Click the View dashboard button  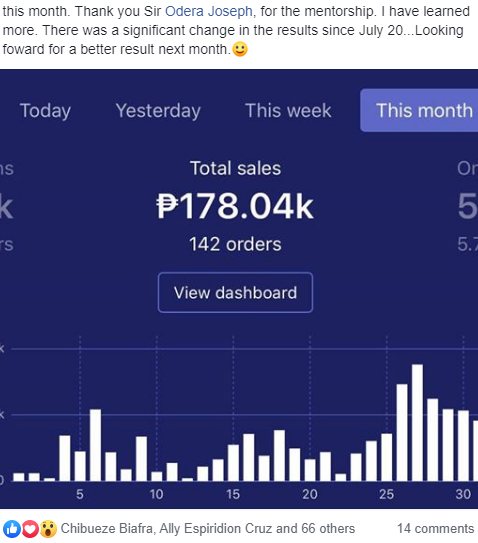point(236,293)
